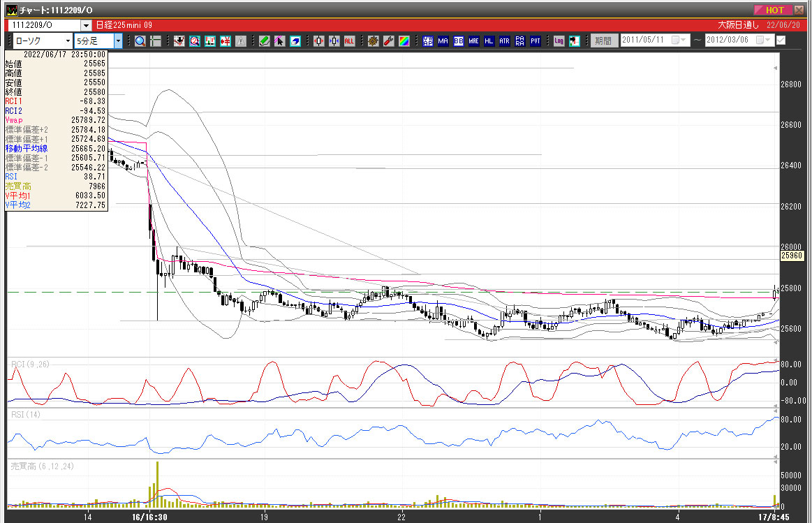This screenshot has width=812, height=523.
Task: Open the 5分足 timeframe dropdown arrow
Action: pyautogui.click(x=118, y=41)
